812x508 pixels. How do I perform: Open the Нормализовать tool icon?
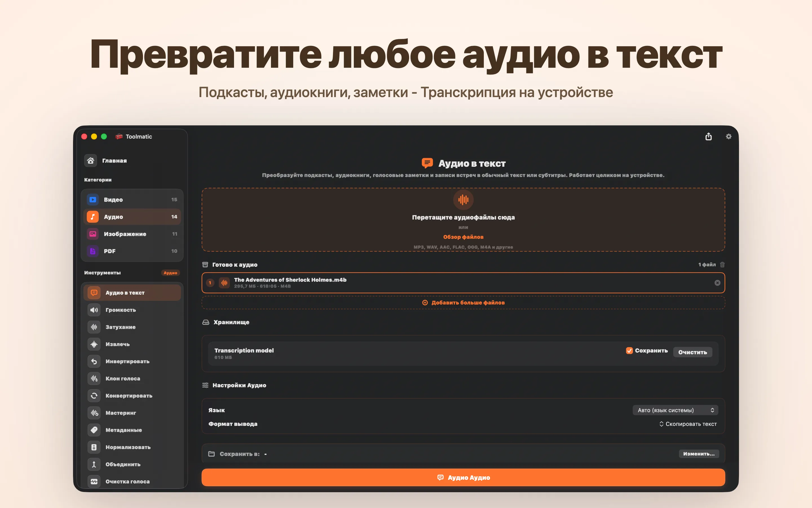(94, 447)
